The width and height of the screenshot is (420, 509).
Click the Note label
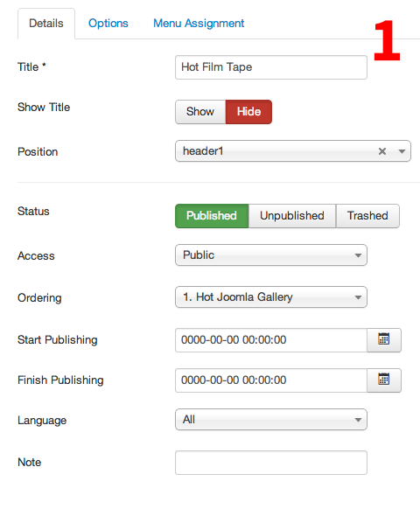[30, 463]
